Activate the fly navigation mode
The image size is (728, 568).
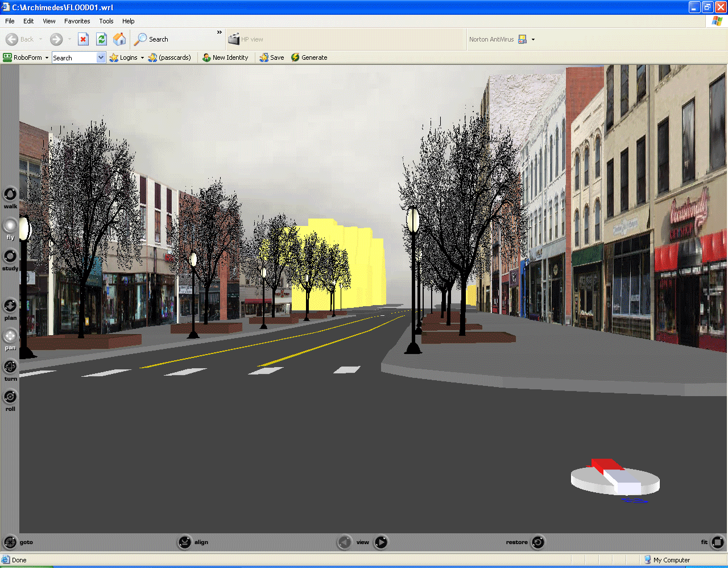click(x=10, y=225)
